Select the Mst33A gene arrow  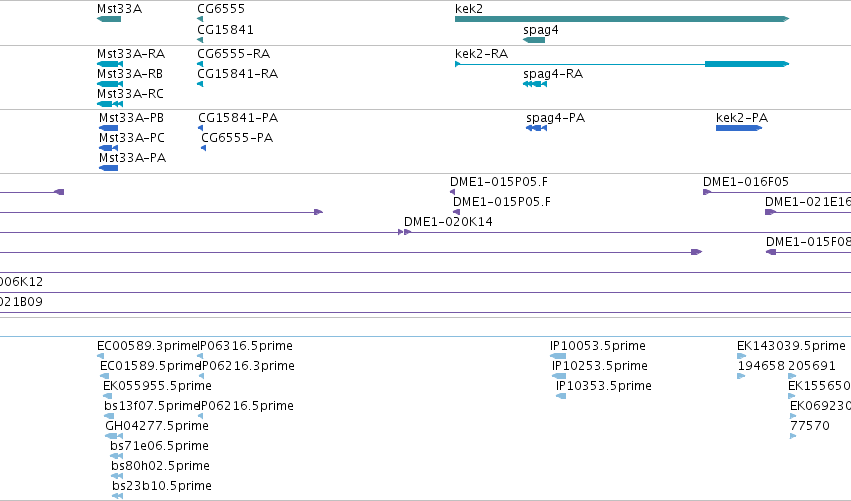coord(109,19)
